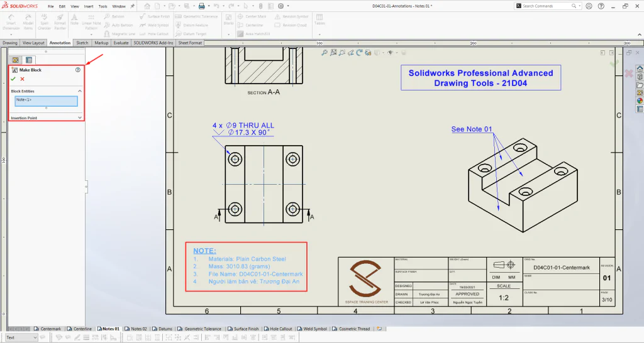This screenshot has height=343, width=644.
Task: Click Smart Dimension tool
Action: click(x=11, y=22)
